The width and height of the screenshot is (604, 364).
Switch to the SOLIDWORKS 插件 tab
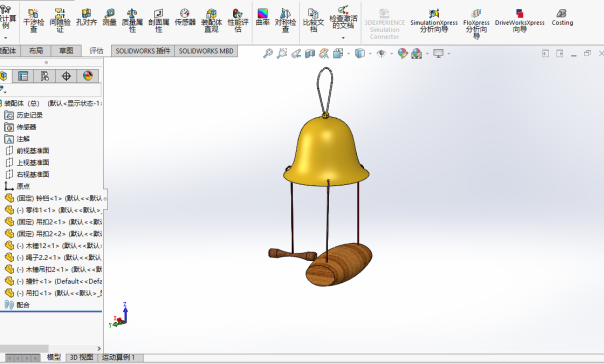(143, 51)
